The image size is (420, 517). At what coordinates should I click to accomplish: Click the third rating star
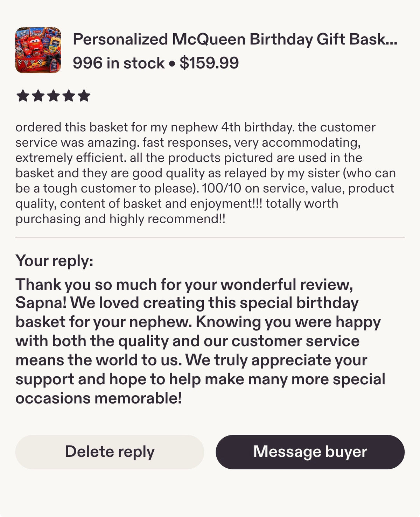pyautogui.click(x=53, y=96)
